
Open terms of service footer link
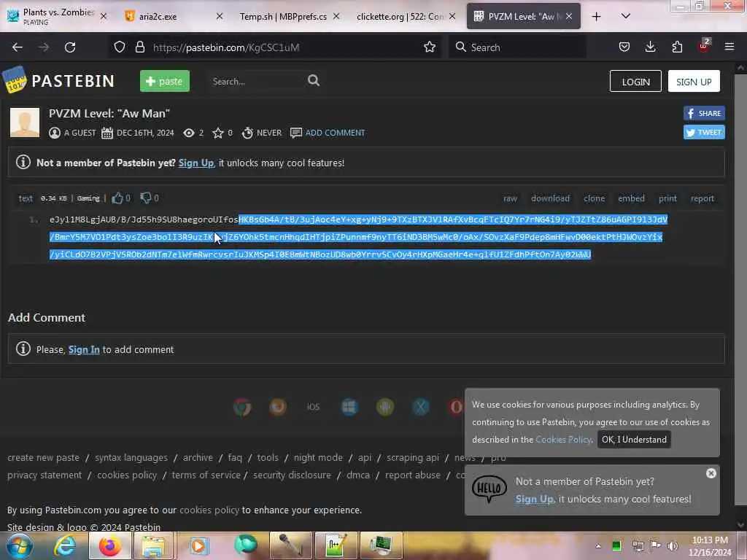(x=206, y=475)
